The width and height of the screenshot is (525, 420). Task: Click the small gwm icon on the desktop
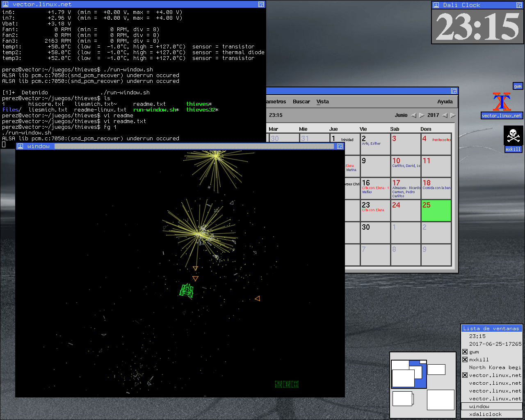click(518, 86)
